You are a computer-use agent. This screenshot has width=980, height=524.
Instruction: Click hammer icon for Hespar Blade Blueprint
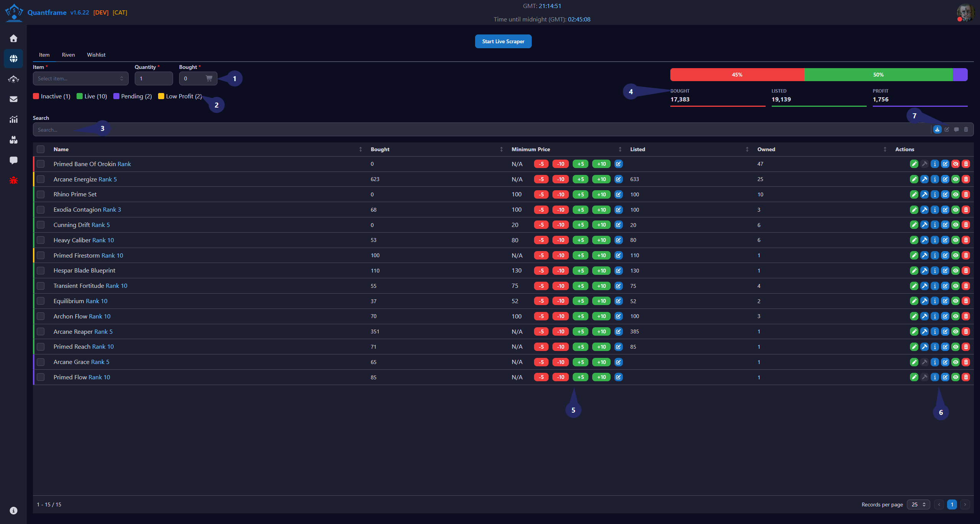[924, 271]
